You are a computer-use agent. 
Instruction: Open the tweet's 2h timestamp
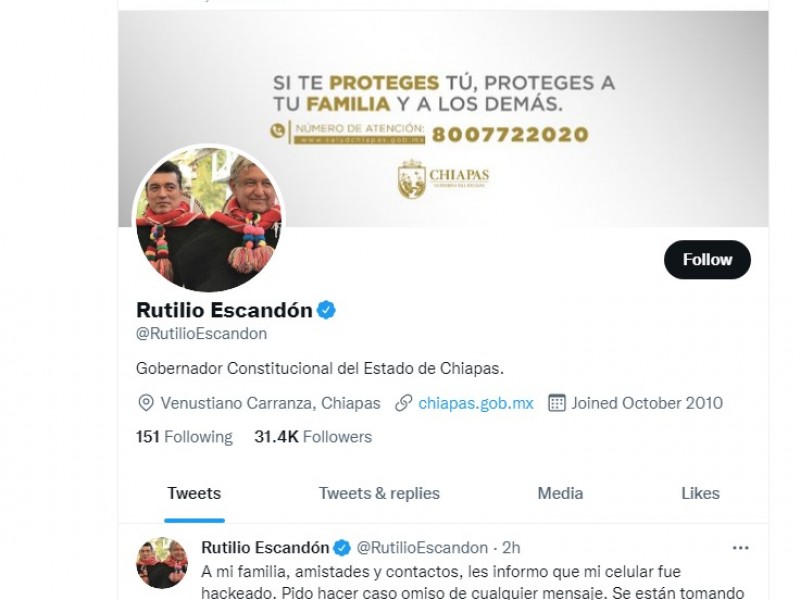pyautogui.click(x=511, y=547)
